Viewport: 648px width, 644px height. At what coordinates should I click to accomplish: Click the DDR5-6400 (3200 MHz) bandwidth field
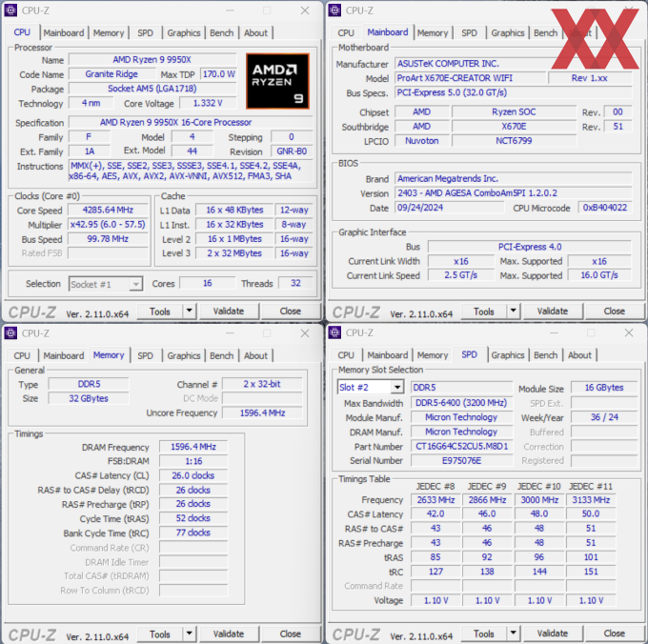pos(461,403)
